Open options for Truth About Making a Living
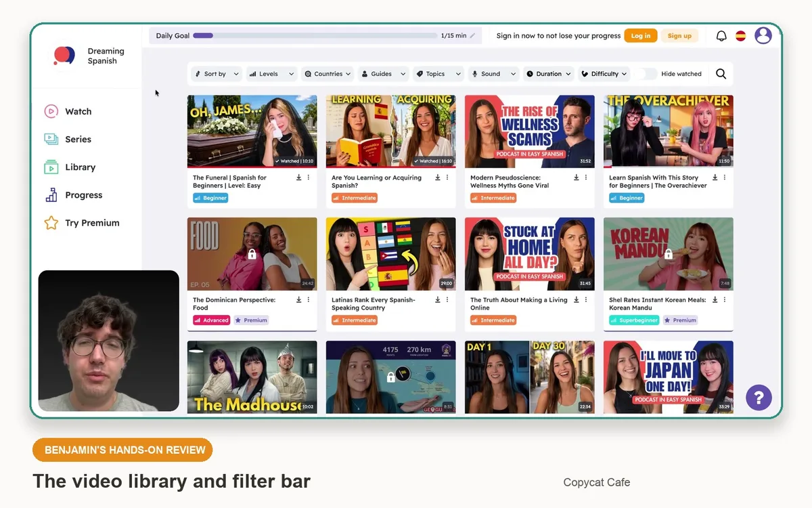This screenshot has width=812, height=508. click(586, 299)
